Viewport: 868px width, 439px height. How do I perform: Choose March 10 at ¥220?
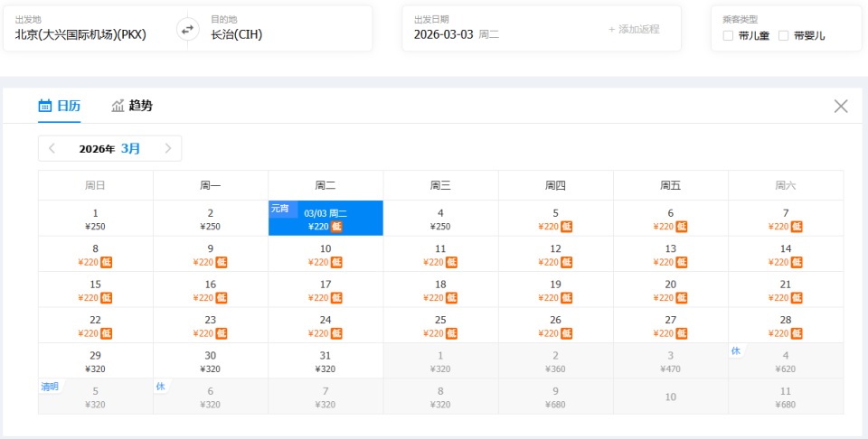pyautogui.click(x=326, y=255)
